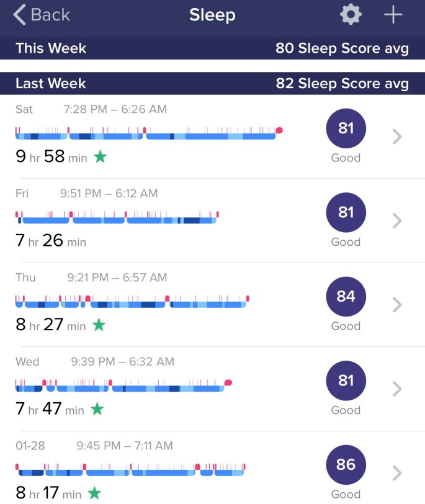
Task: Open Thursday's sleep score 84 circle
Action: coord(346,297)
